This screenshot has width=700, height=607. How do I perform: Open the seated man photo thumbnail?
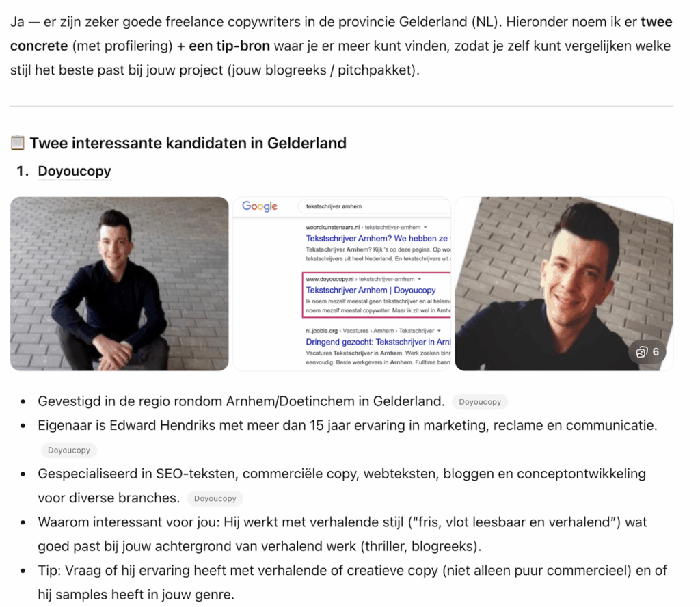[x=119, y=284]
